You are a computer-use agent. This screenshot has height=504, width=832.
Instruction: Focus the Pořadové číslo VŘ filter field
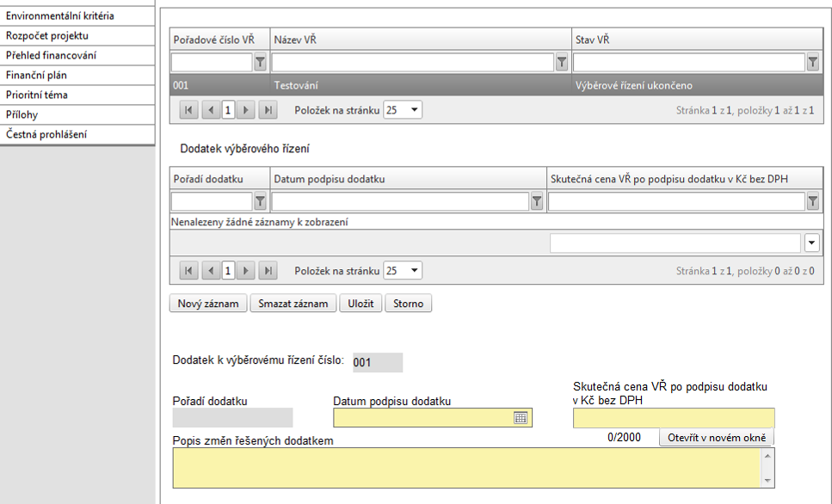212,63
